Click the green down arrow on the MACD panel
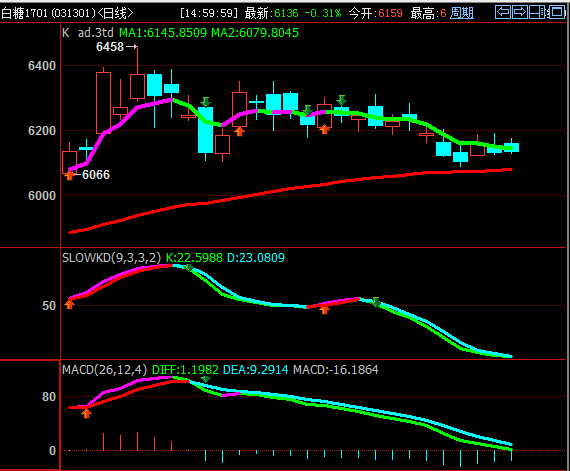Viewport: 570px width, 471px height. (x=206, y=379)
